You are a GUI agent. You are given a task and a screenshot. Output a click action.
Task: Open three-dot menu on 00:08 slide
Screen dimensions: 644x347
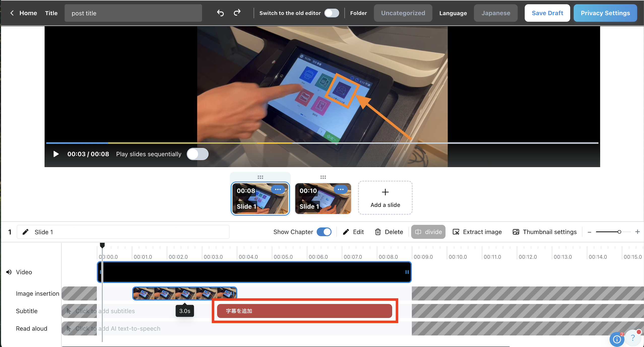(x=278, y=189)
